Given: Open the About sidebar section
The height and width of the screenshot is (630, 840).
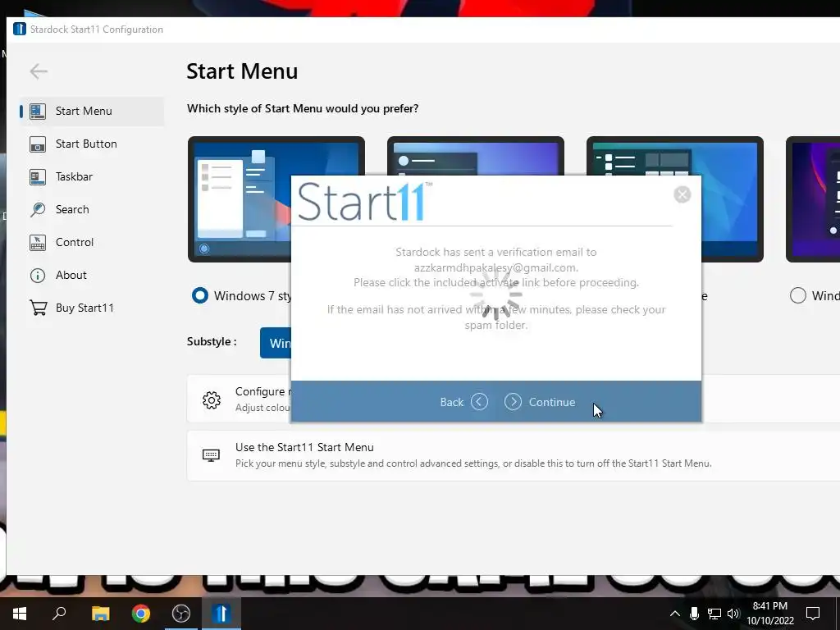Looking at the screenshot, I should click(x=92, y=275).
